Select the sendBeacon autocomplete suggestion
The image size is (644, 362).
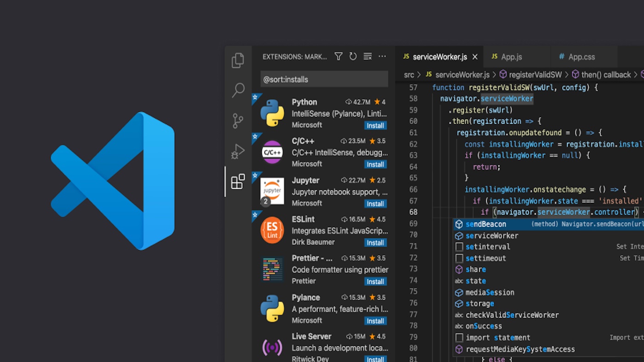[548, 224]
